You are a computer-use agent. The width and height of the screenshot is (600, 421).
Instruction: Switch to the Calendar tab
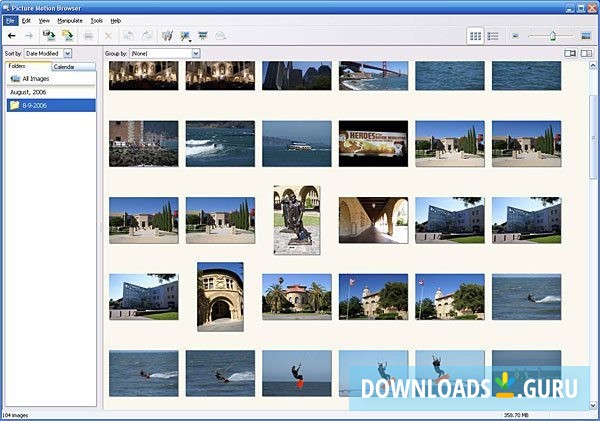coord(73,67)
